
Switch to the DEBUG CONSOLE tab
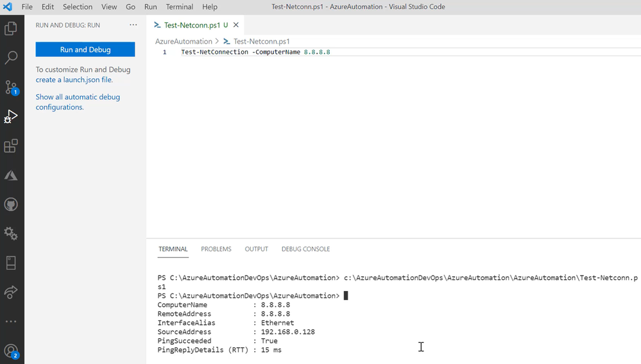(305, 249)
